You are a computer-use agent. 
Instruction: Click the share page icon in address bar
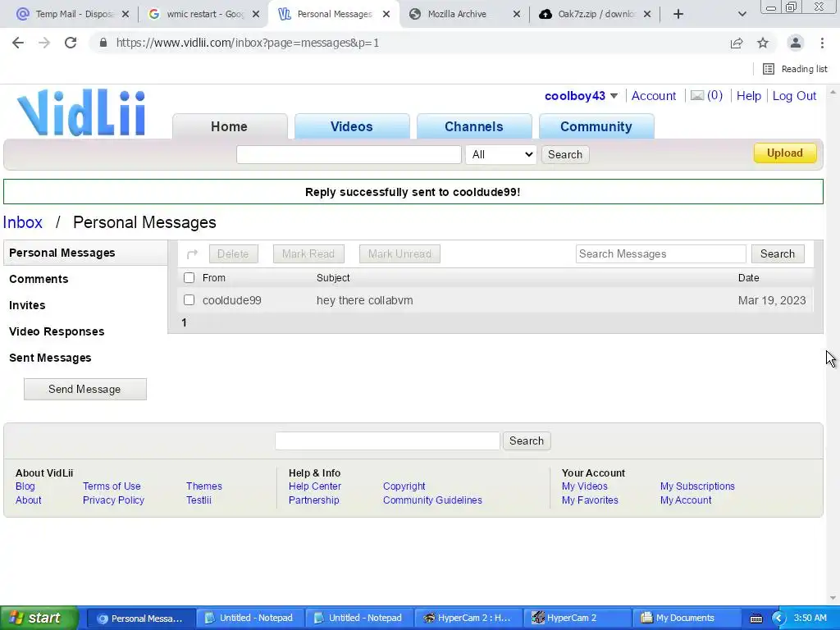(737, 43)
